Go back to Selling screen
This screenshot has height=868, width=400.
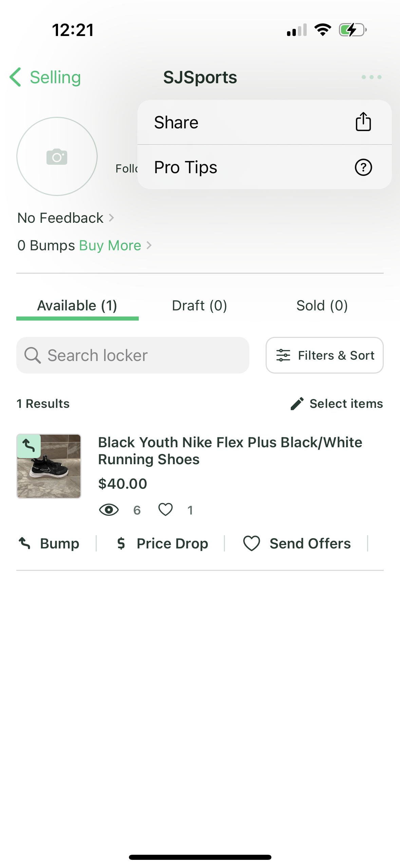[x=45, y=77]
